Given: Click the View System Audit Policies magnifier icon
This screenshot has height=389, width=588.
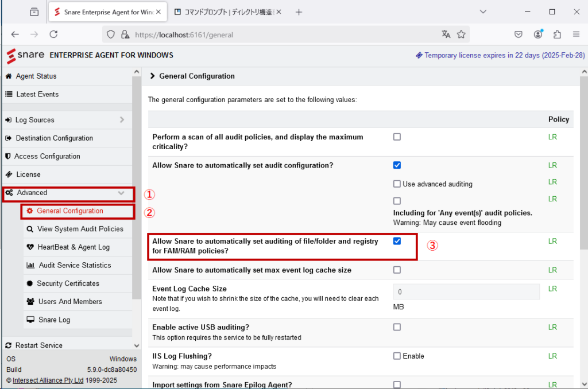Looking at the screenshot, I should (x=30, y=229).
